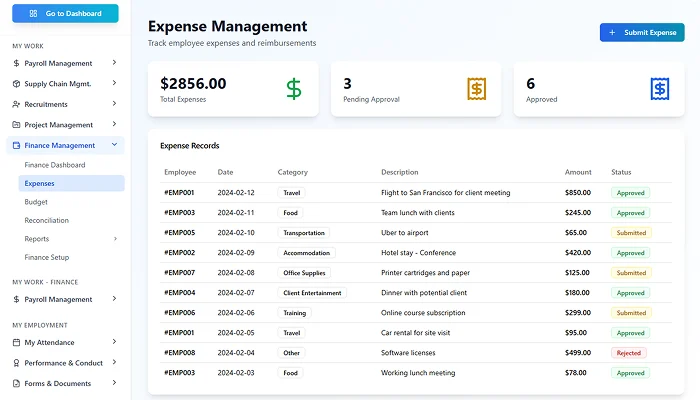700x400 pixels.
Task: Click the Recruitments people icon in sidebar
Action: click(16, 104)
